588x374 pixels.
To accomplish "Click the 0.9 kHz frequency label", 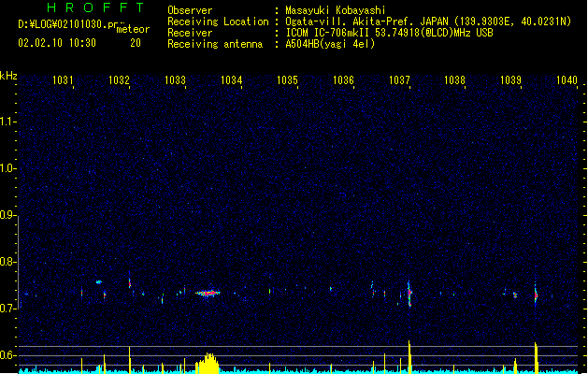I will pyautogui.click(x=7, y=215).
